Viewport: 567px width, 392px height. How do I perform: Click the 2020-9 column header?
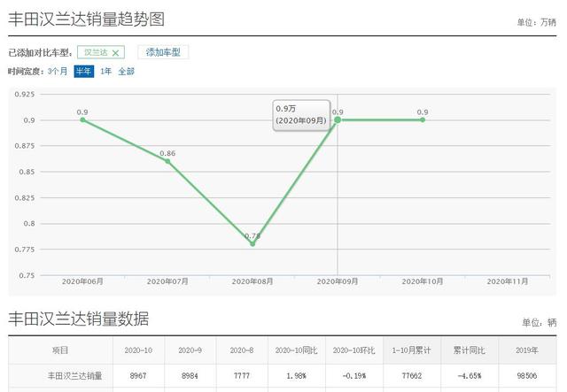pos(190,350)
